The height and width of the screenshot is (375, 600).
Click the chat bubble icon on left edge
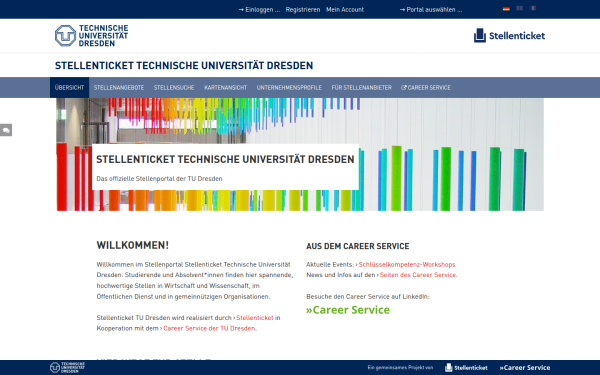point(6,130)
